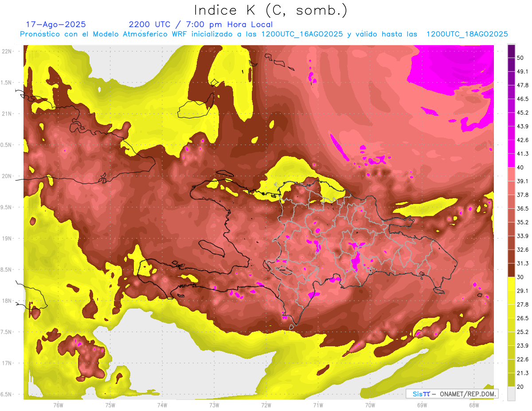Click legend value "45.2"
Image resolution: width=532 pixels, height=411 pixels.
[523, 113]
